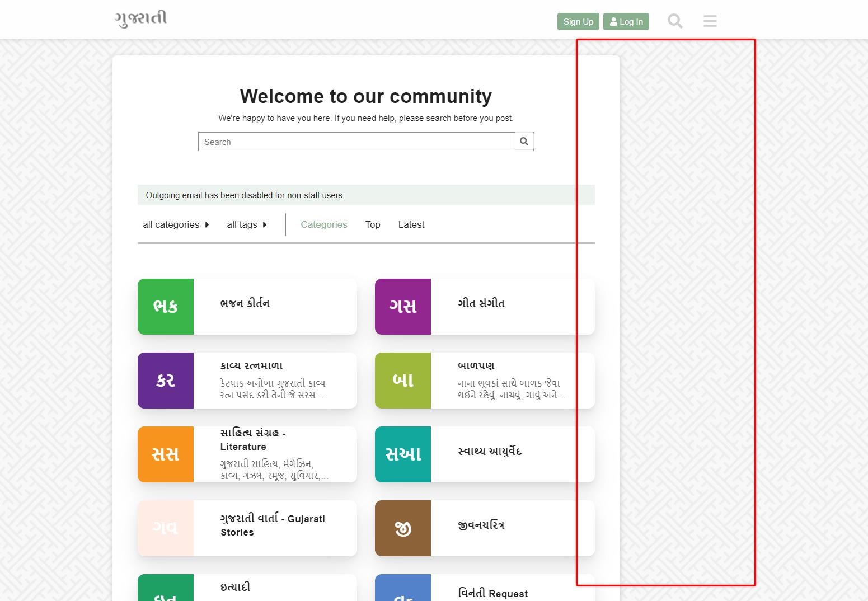This screenshot has width=868, height=601.
Task: Click the search submit magnifier button
Action: (524, 142)
